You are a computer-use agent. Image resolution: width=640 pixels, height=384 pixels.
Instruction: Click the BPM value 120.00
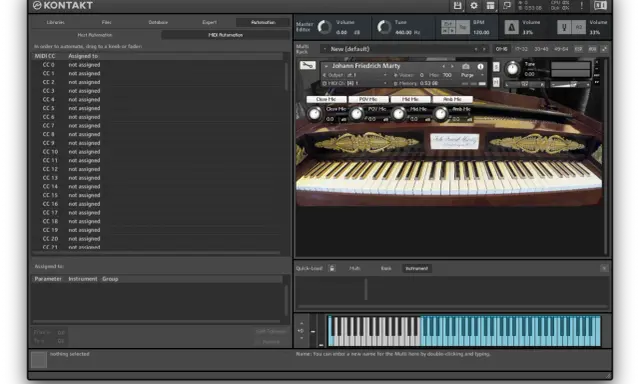click(x=481, y=32)
